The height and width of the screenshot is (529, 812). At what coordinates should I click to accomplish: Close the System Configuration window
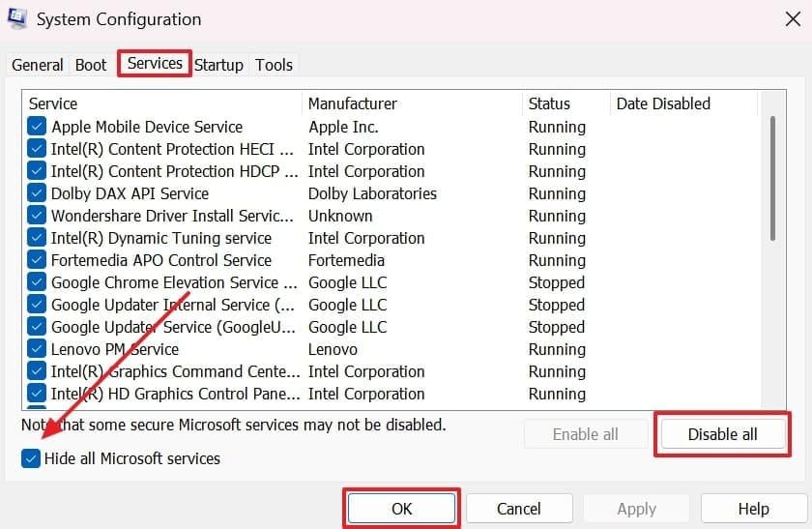793,19
